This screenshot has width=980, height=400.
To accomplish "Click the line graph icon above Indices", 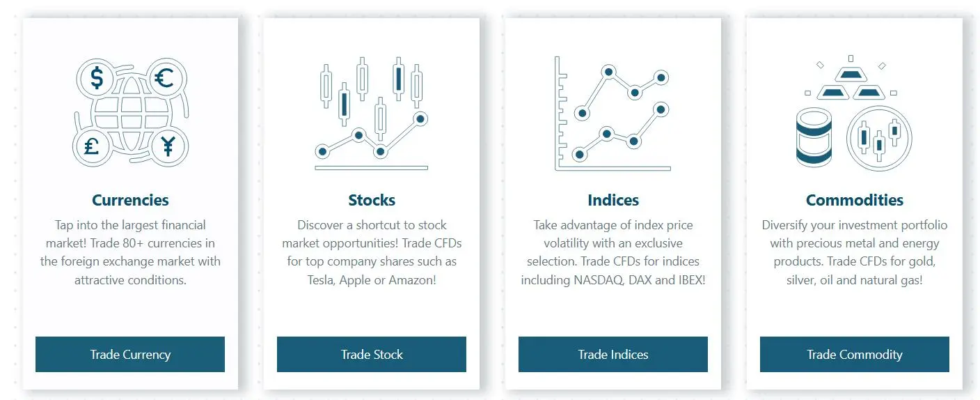I will pyautogui.click(x=612, y=114).
